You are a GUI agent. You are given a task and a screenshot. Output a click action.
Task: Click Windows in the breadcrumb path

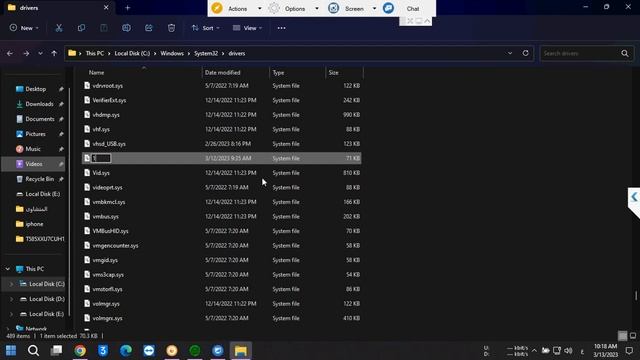pyautogui.click(x=172, y=53)
